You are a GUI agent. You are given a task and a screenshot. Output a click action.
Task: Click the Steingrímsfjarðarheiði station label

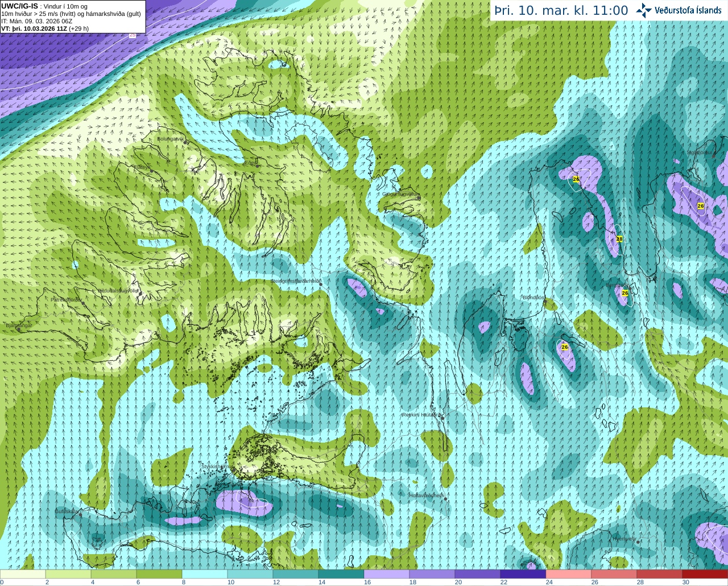tap(296, 281)
